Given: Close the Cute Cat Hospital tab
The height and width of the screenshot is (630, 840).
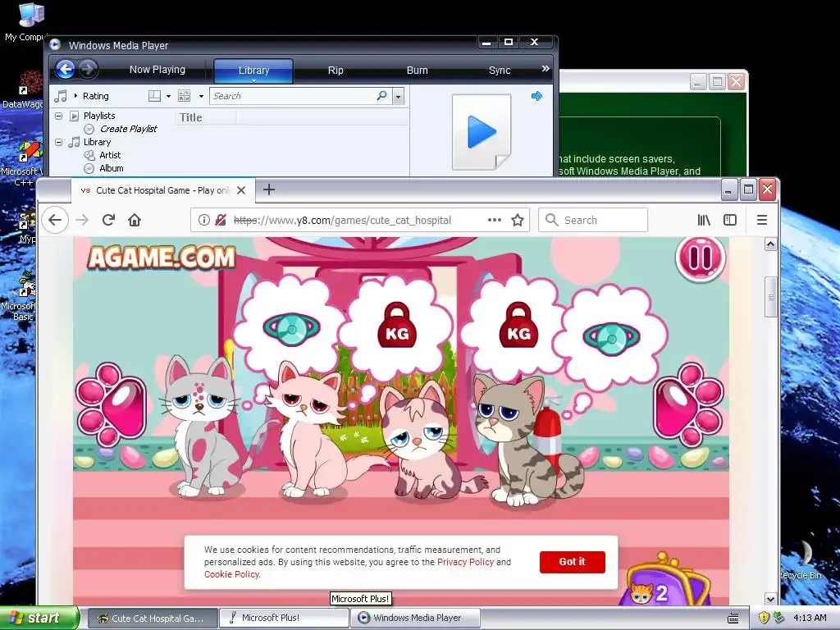Looking at the screenshot, I should 241,190.
